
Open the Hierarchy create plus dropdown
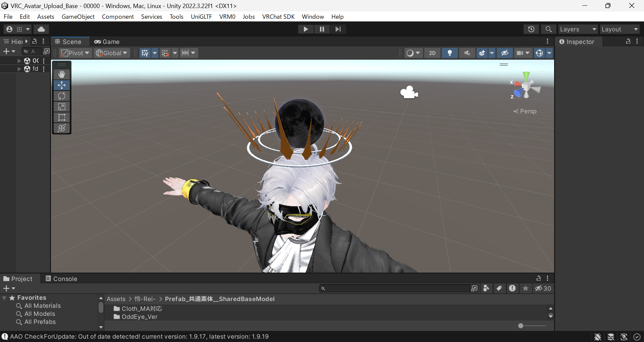coord(9,51)
